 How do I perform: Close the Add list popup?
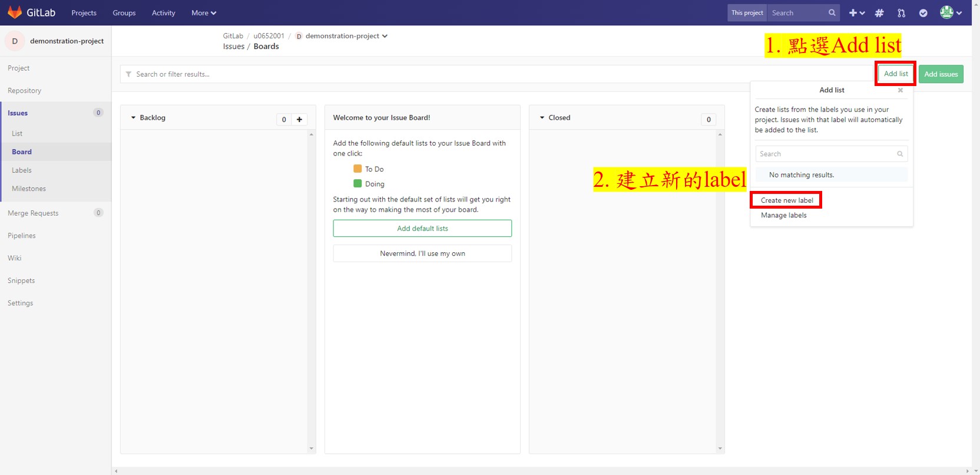point(900,90)
